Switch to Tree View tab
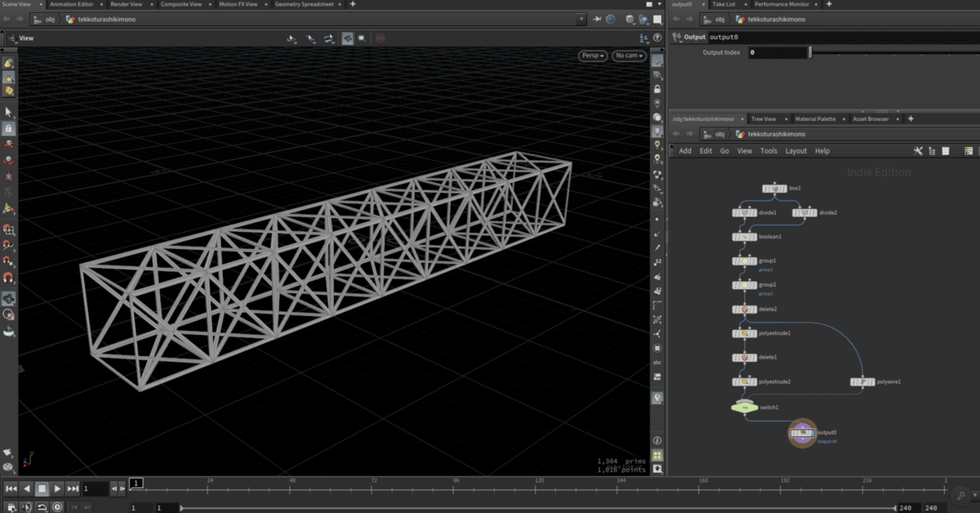Screen dimensions: 980x513 pos(764,118)
